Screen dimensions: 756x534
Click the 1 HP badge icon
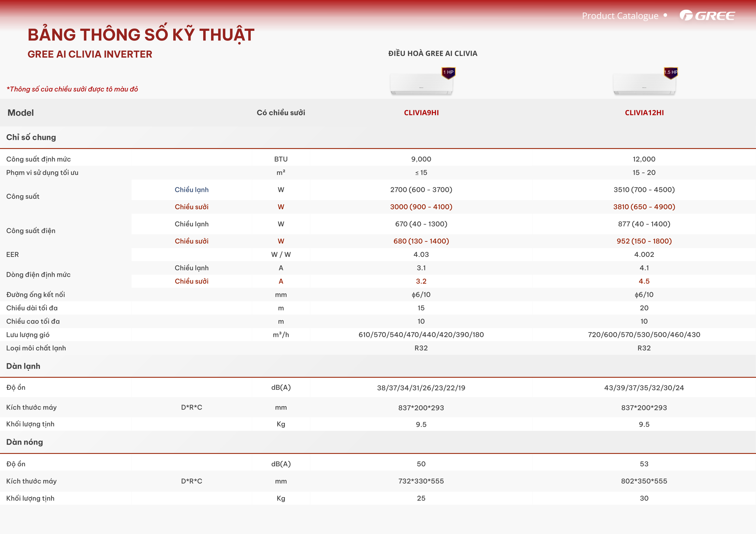(x=448, y=73)
